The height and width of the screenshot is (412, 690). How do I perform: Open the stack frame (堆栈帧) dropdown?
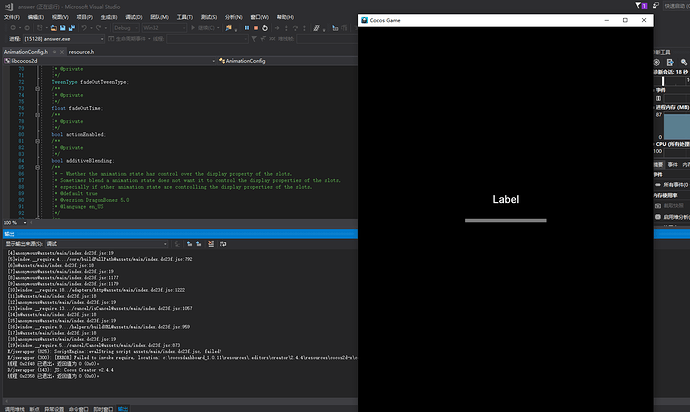pyautogui.click(x=327, y=39)
